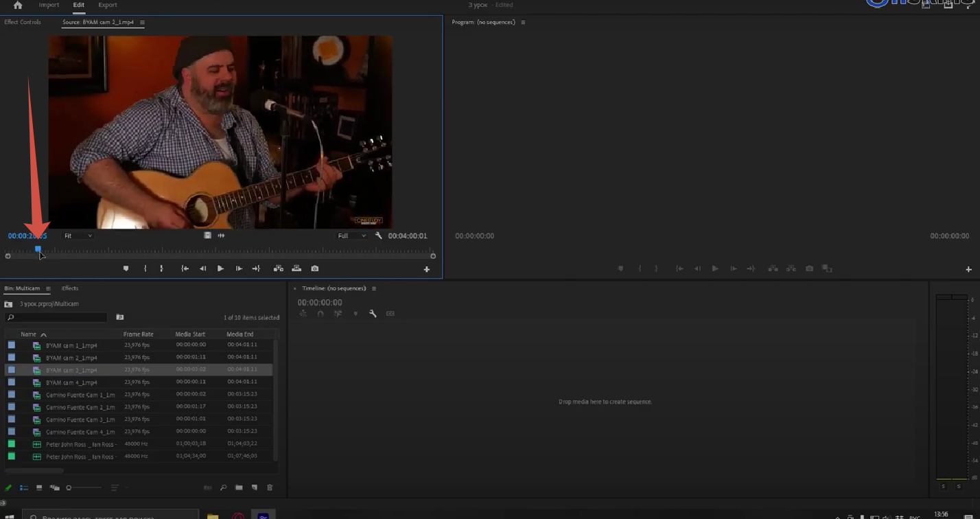Open the Export workspace tab
Screen dimensions: 980x519
click(x=108, y=5)
